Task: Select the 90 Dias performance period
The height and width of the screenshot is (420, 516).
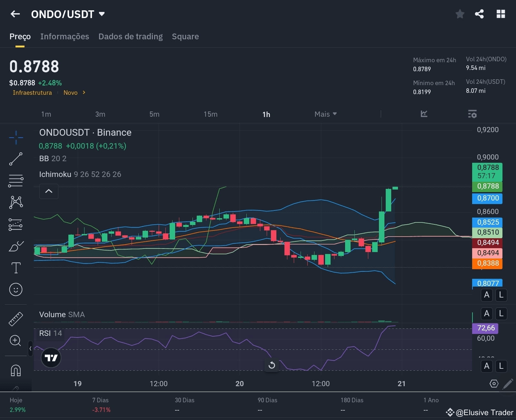Action: point(267,405)
